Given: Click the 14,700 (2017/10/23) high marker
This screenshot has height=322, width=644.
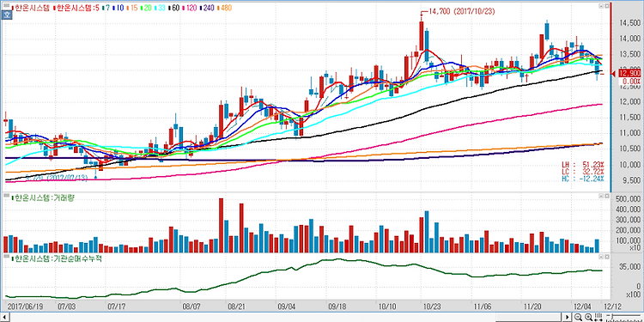Looking at the screenshot, I should pyautogui.click(x=461, y=11).
